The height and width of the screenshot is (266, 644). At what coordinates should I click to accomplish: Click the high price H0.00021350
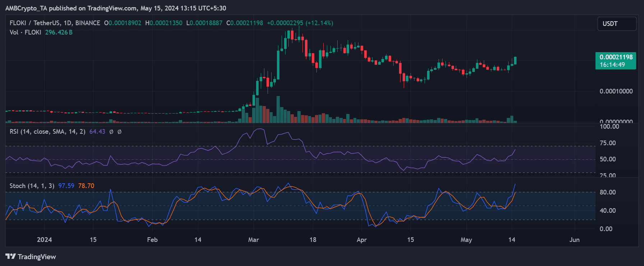coord(163,23)
